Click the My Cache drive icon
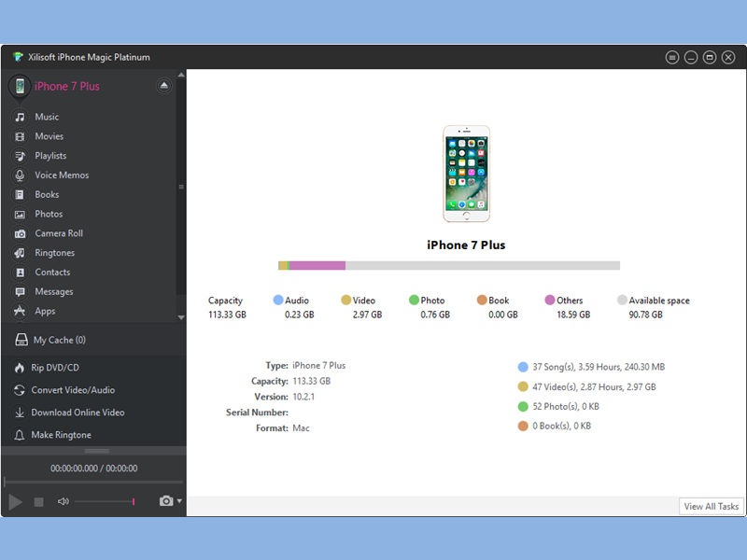The height and width of the screenshot is (560, 747). tap(21, 340)
